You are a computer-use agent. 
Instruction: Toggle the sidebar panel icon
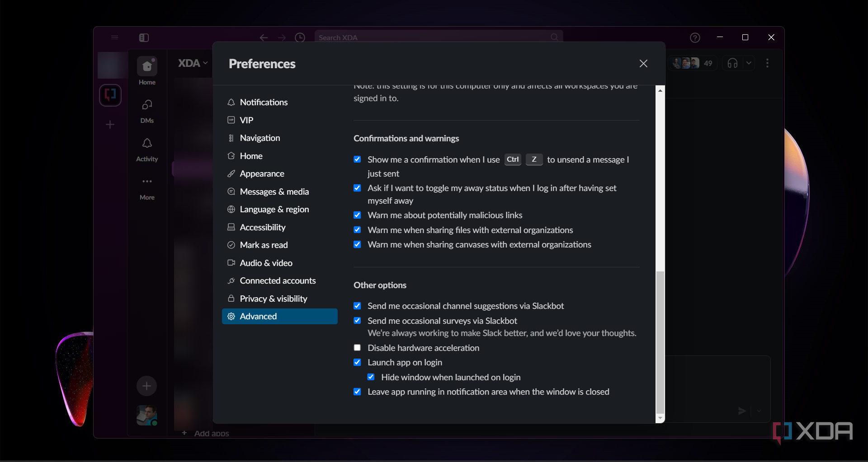[144, 37]
